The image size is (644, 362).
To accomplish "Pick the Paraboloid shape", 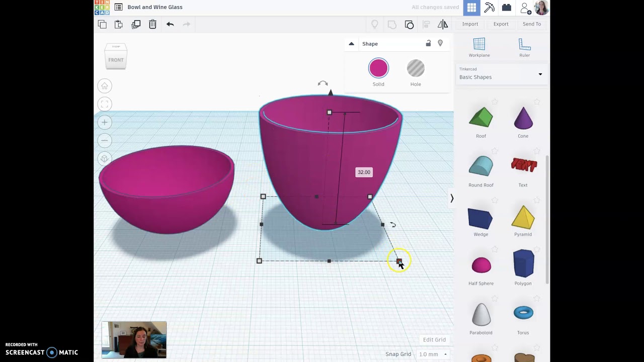I will click(481, 314).
